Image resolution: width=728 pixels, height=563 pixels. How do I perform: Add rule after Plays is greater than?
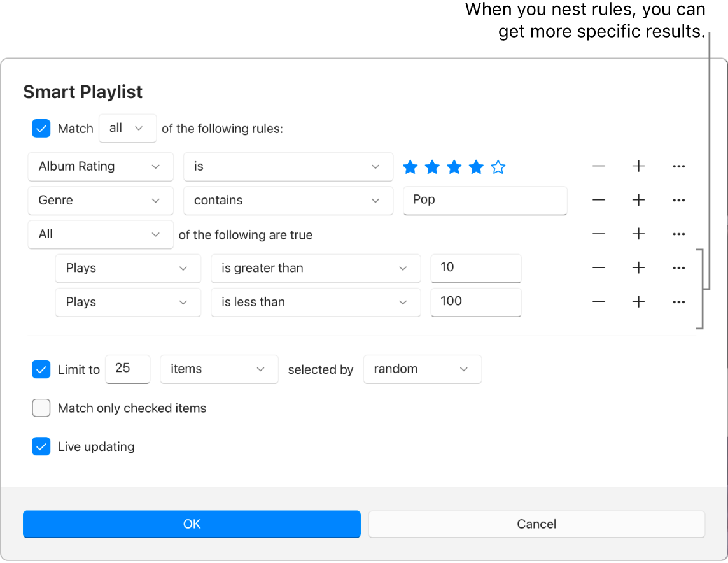638,268
